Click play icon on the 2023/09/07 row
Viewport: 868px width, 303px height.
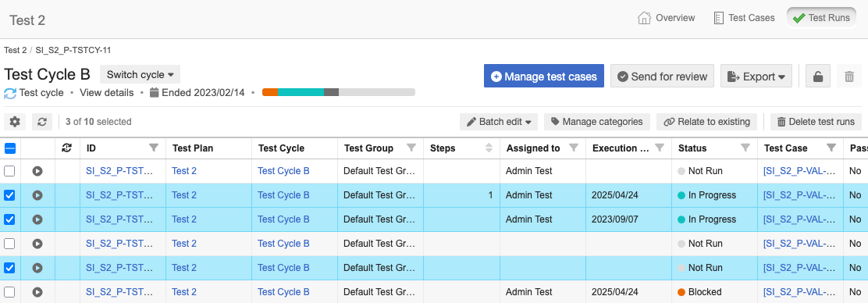pos(37,219)
